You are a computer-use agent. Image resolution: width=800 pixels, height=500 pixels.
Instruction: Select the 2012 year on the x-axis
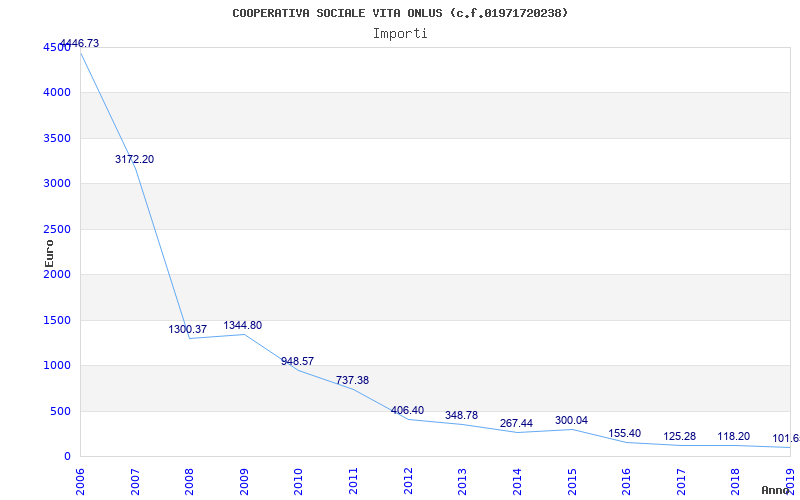click(x=408, y=479)
